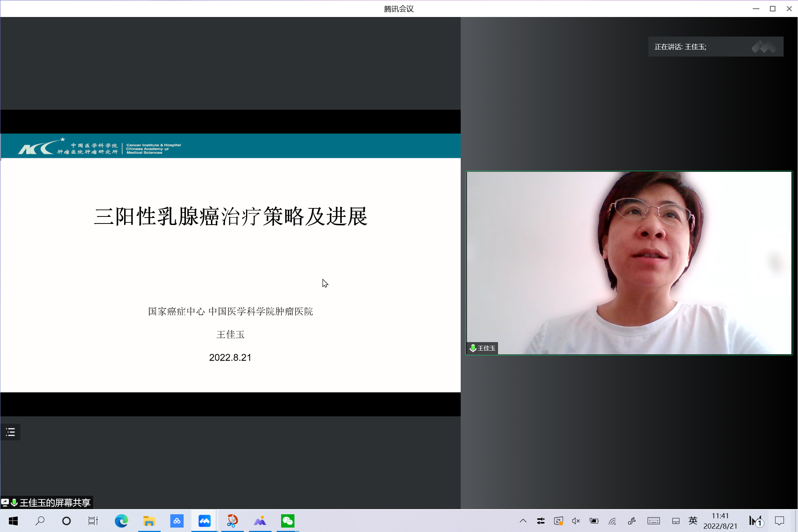Screen dimensions: 798x532
Task: Expand hidden icons with the tray up arrow
Action: (523, 521)
